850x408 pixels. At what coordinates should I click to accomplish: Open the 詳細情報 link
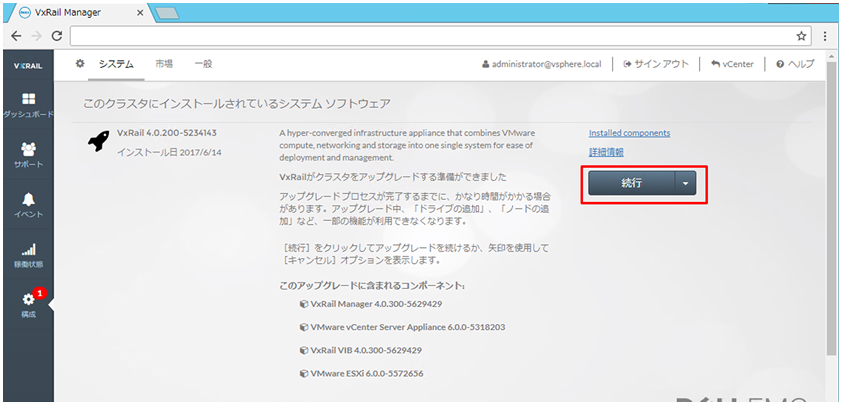(x=606, y=153)
